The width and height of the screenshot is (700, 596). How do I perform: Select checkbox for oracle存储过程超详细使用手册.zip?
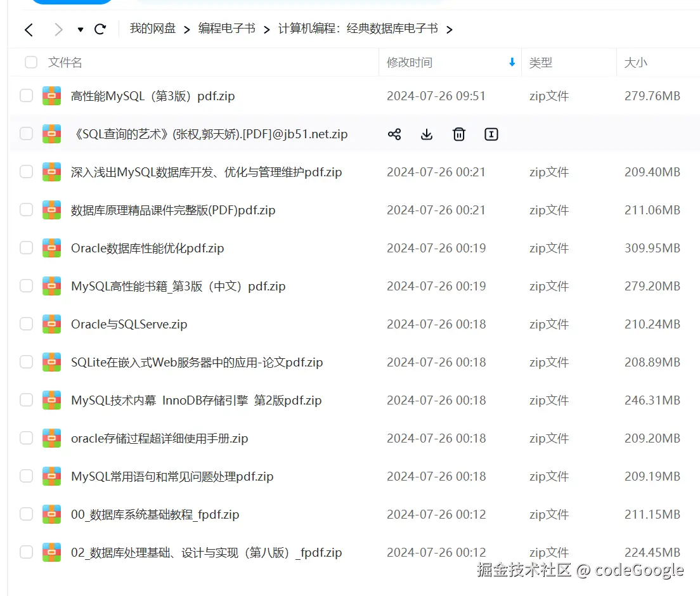point(27,438)
